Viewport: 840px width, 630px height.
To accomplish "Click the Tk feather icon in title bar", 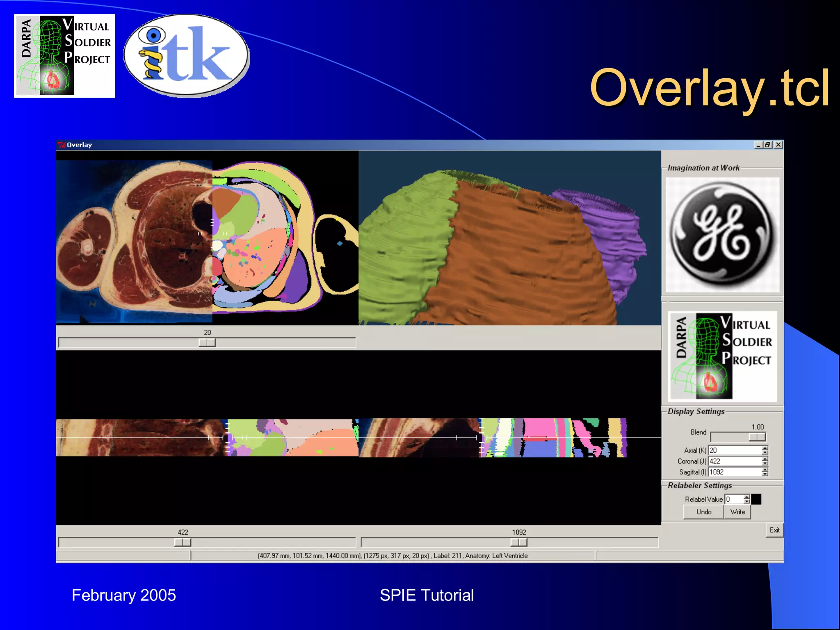I will [x=62, y=145].
